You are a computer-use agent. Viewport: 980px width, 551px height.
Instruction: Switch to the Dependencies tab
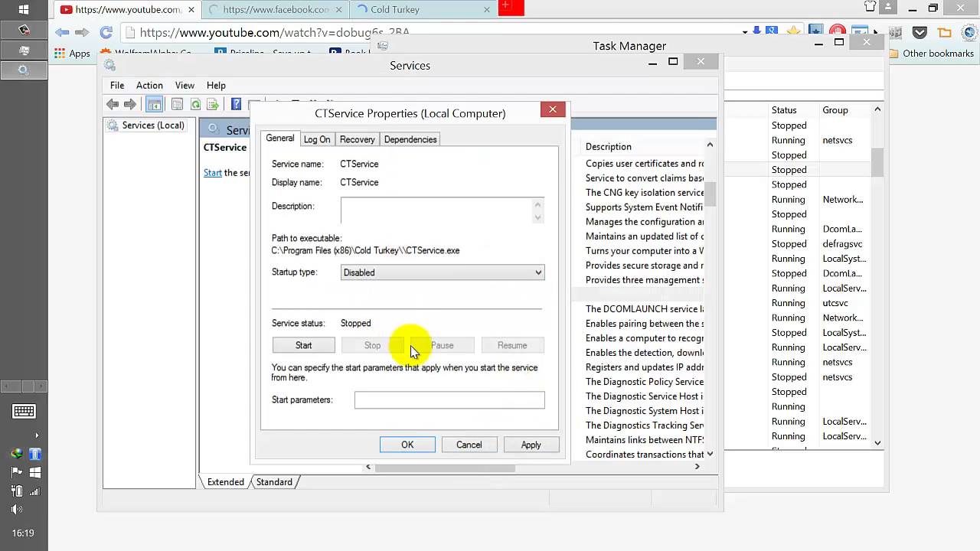click(410, 139)
